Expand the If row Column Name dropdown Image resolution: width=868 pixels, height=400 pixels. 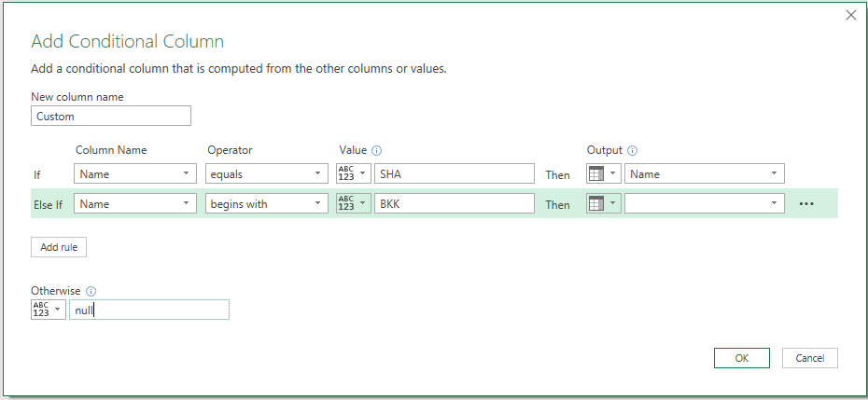(x=135, y=174)
